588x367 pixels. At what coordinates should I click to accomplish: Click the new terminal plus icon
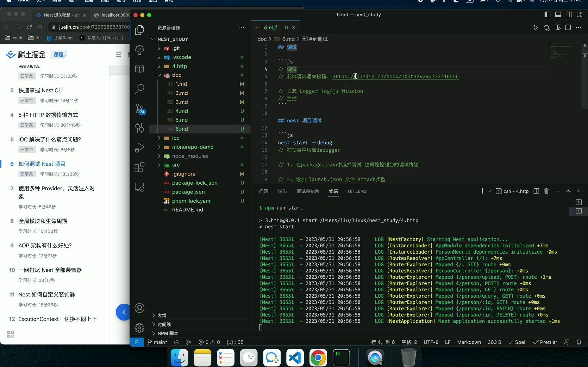[482, 191]
